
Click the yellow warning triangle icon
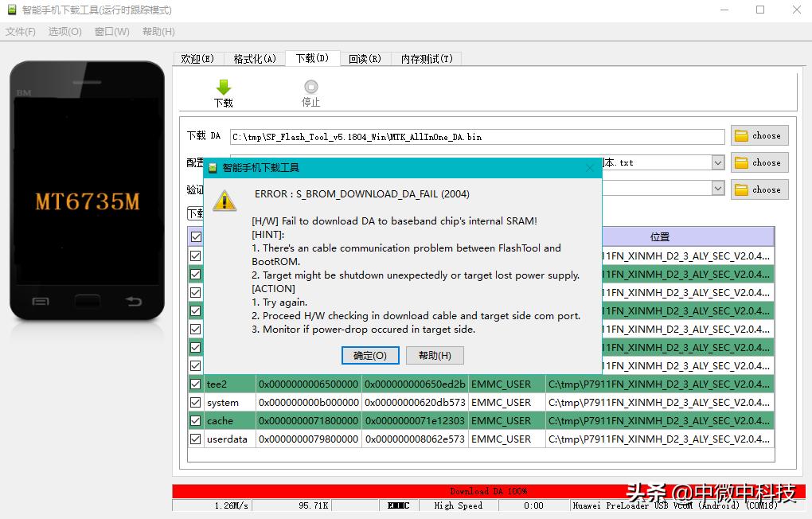224,201
